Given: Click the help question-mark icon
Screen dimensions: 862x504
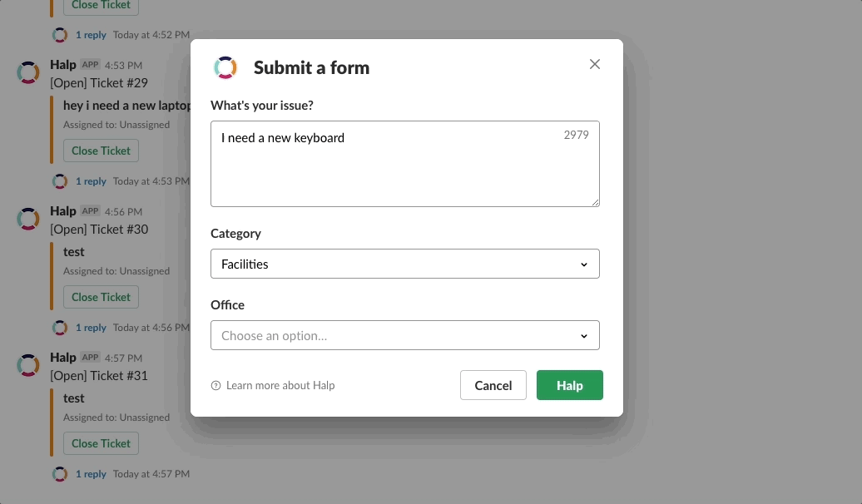Looking at the screenshot, I should 216,386.
